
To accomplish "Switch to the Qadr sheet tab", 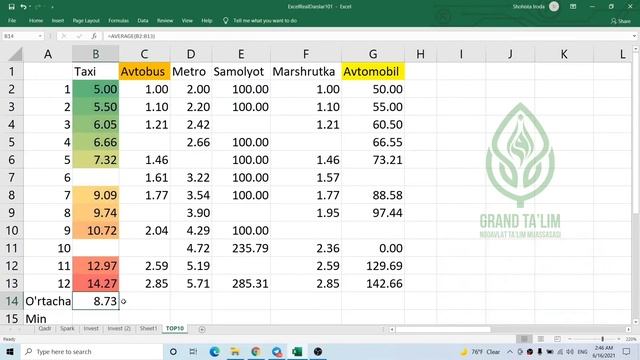I will 45,328.
